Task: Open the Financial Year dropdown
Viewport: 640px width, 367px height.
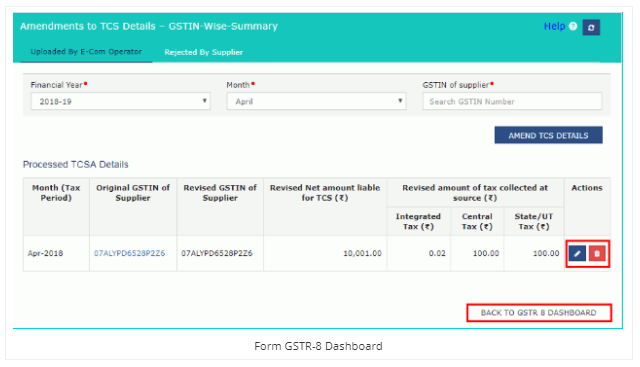Action: (x=120, y=101)
